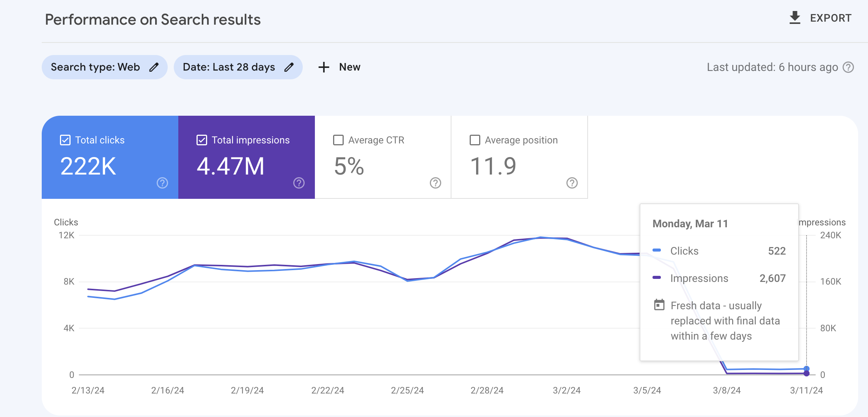
Task: Enable the Average position checkbox
Action: point(475,140)
